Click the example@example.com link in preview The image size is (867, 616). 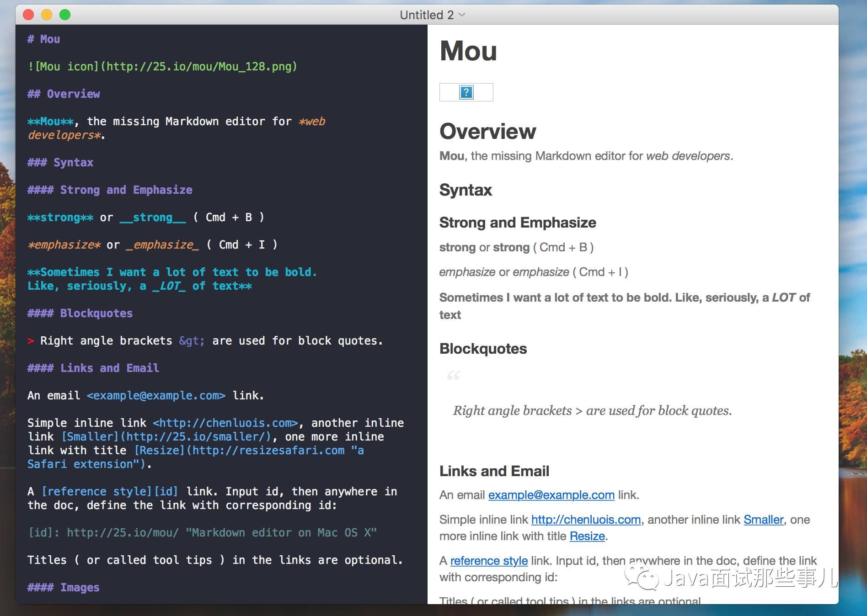551,495
